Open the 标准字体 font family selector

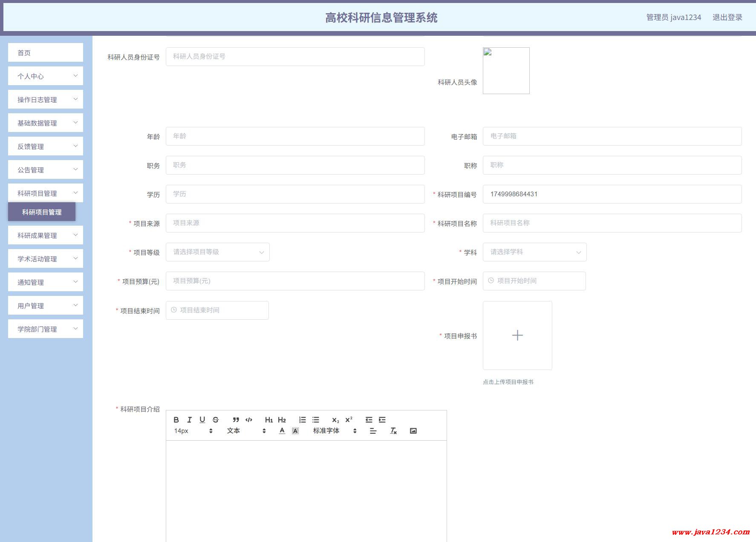335,431
